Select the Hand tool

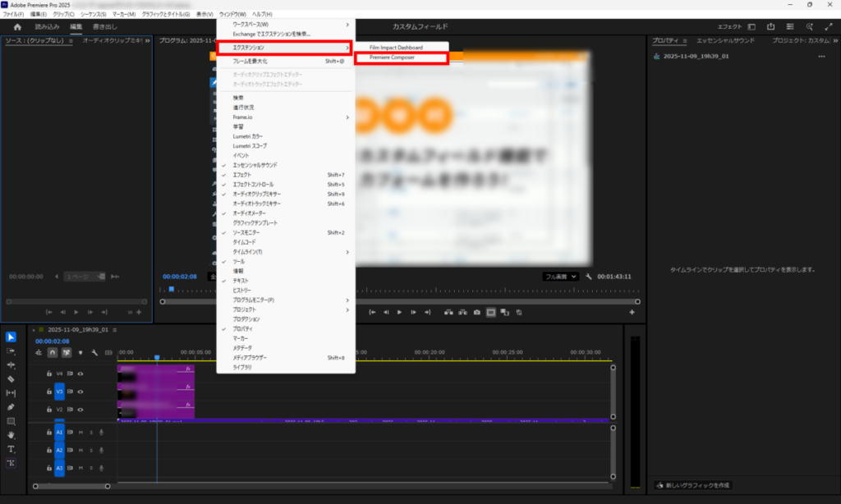pyautogui.click(x=11, y=434)
